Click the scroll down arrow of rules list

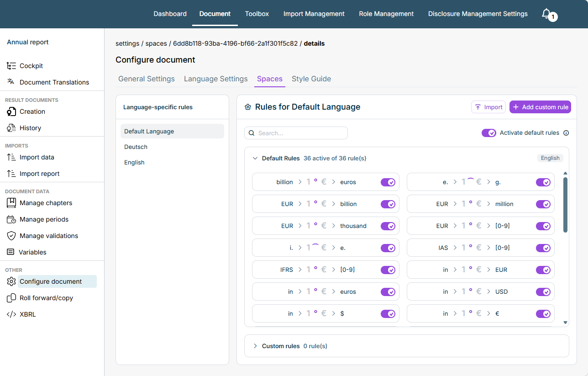coord(566,323)
